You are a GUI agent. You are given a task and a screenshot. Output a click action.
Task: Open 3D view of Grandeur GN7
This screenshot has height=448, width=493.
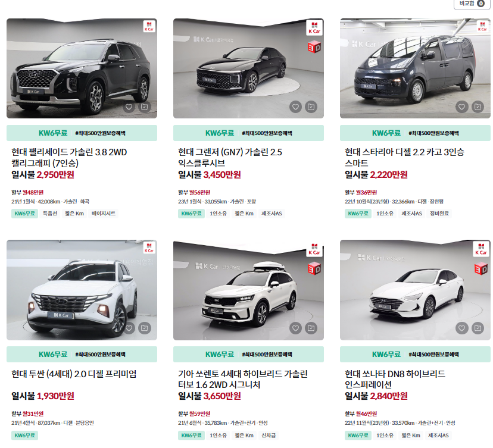coord(314,48)
